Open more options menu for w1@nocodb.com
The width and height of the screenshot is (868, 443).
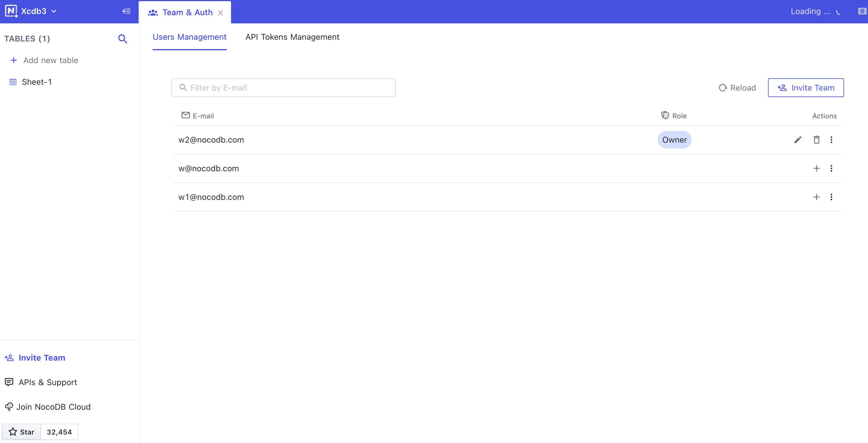(x=831, y=197)
